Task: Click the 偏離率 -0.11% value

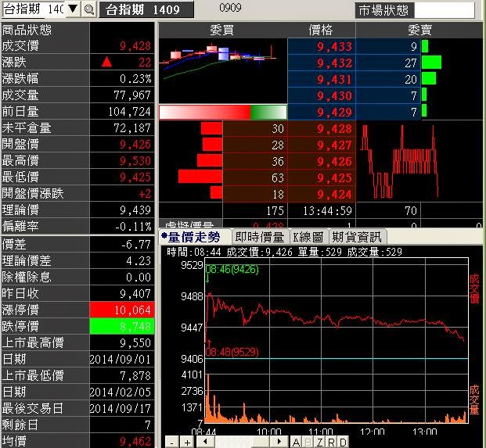Action: (133, 226)
